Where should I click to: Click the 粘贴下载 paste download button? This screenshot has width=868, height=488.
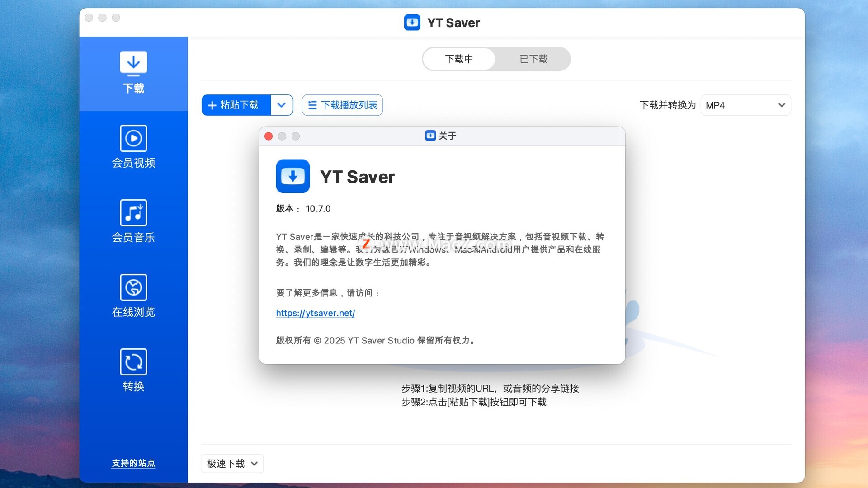(236, 105)
